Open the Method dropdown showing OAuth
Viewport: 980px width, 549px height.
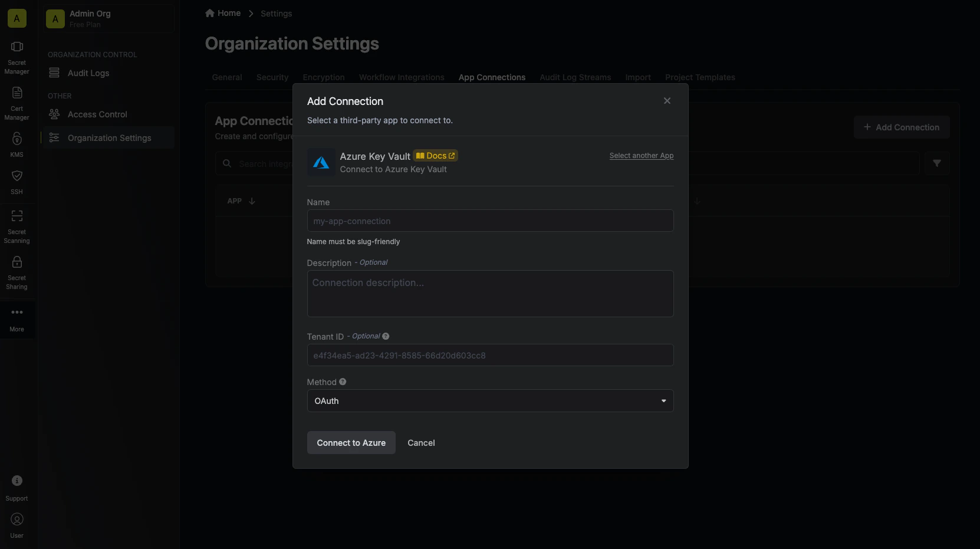pyautogui.click(x=490, y=401)
